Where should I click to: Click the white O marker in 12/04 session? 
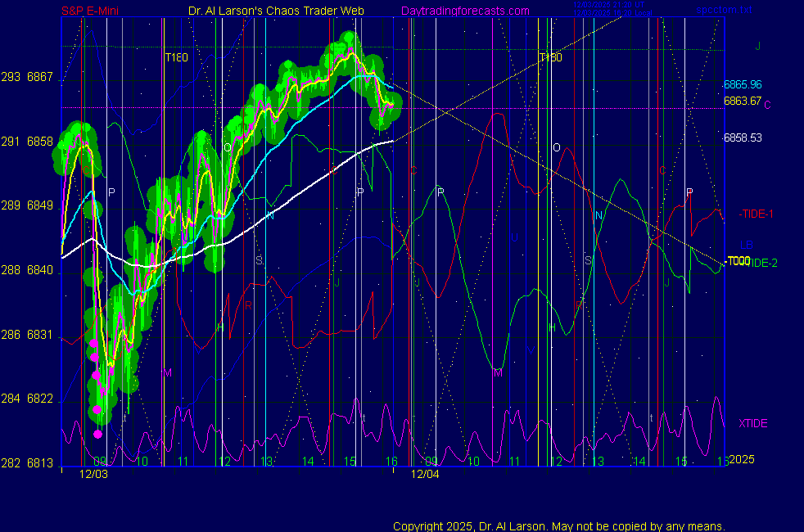click(x=557, y=147)
